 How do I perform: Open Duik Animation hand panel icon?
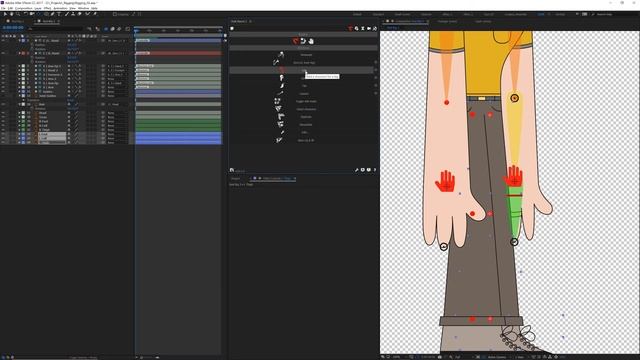pyautogui.click(x=311, y=41)
